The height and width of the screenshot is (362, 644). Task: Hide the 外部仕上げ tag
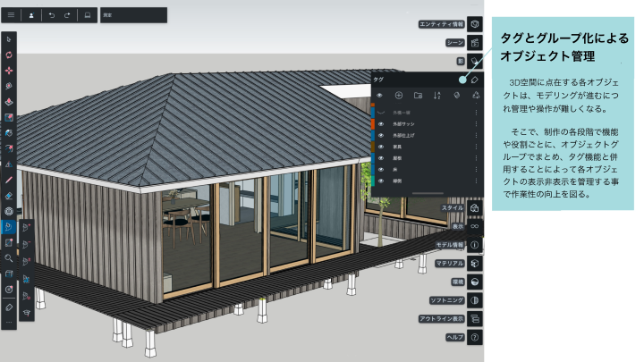pos(381,135)
